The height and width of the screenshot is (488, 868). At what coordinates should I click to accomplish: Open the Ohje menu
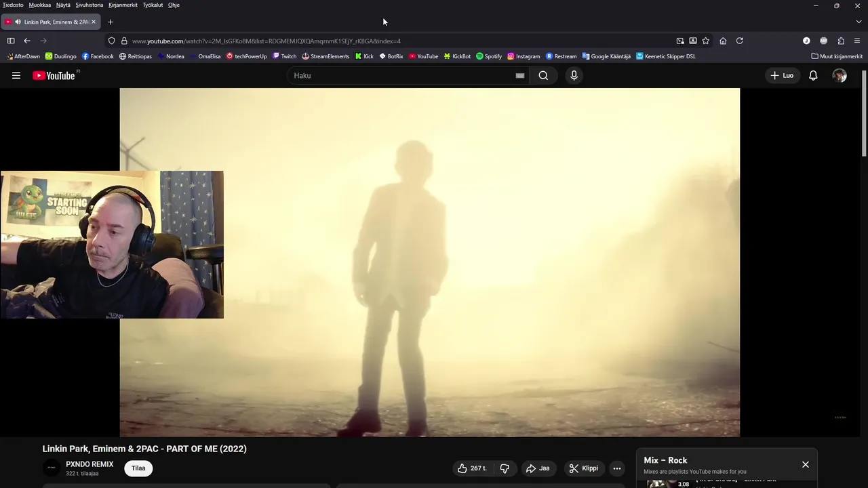[174, 5]
